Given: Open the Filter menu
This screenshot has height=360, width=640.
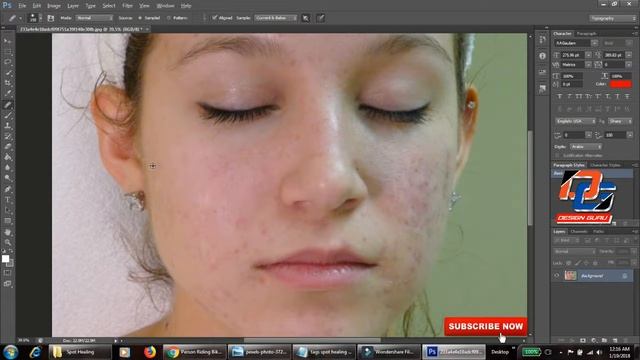Looking at the screenshot, I should 127,6.
